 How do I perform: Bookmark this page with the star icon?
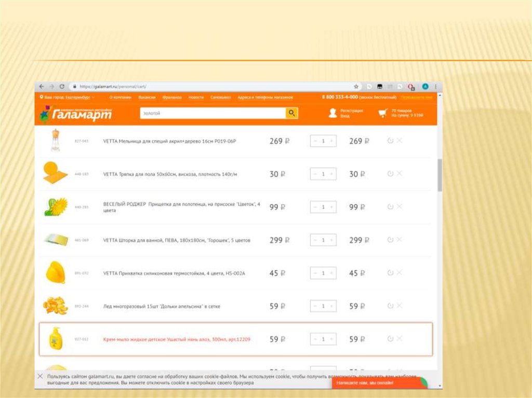pos(356,87)
